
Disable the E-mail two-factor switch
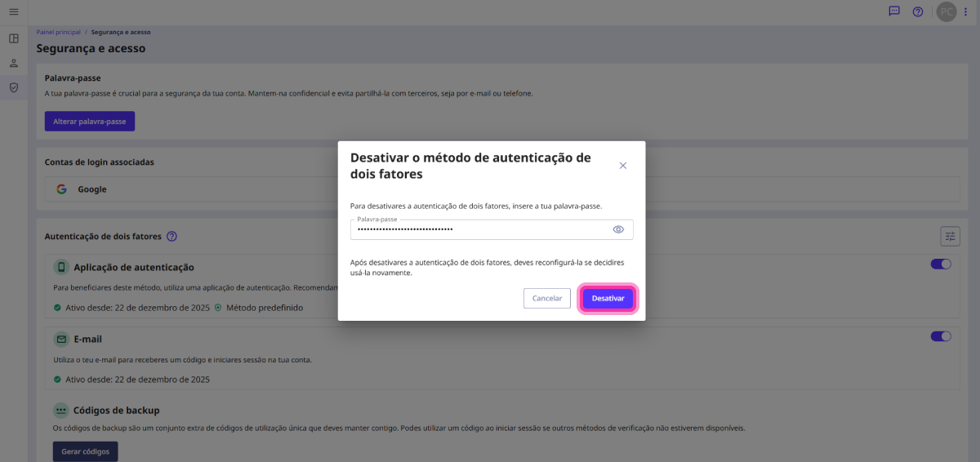941,336
